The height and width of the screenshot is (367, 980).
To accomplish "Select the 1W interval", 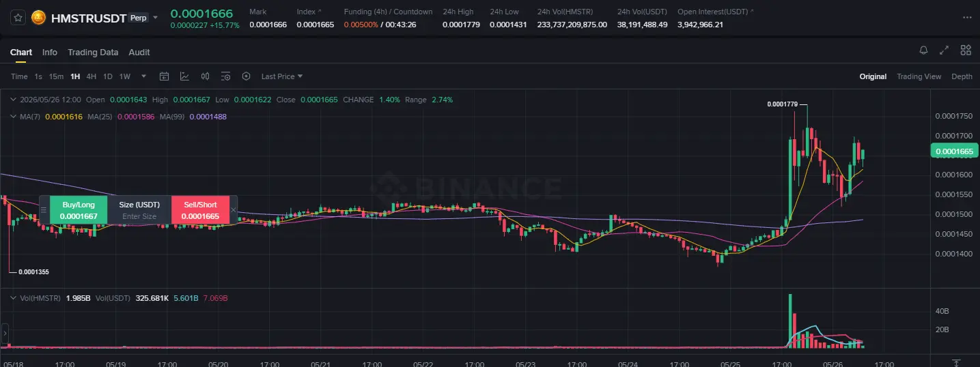I will 124,76.
